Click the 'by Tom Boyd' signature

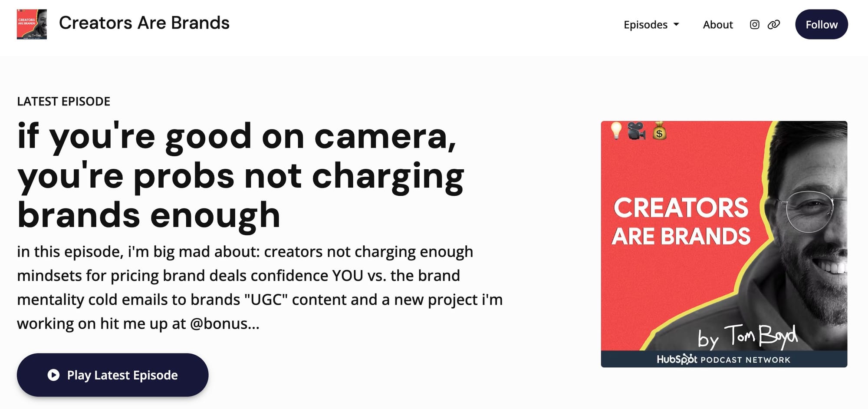tap(747, 337)
